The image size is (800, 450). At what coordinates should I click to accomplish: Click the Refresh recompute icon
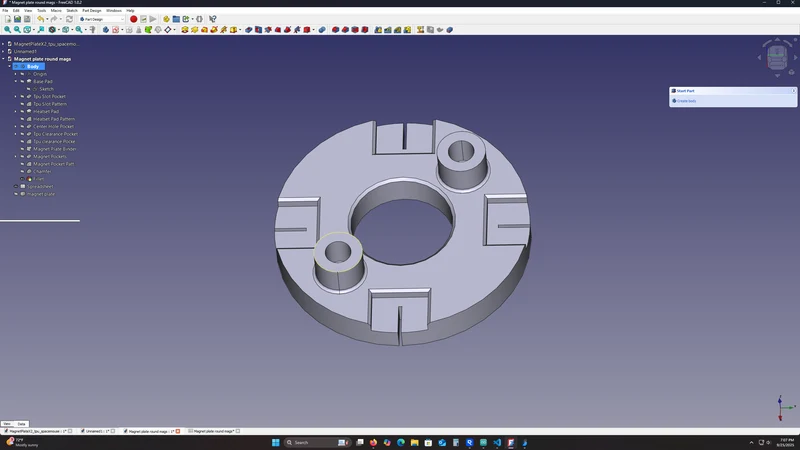(x=69, y=19)
